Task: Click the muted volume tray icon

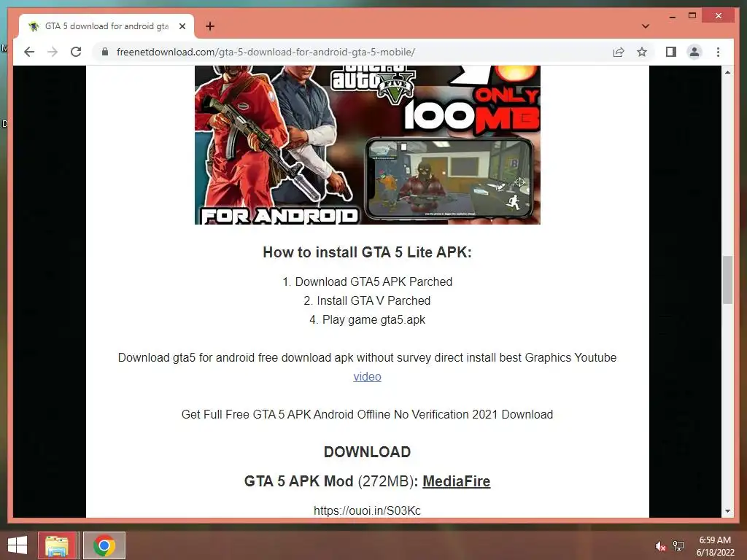Action: click(x=659, y=546)
